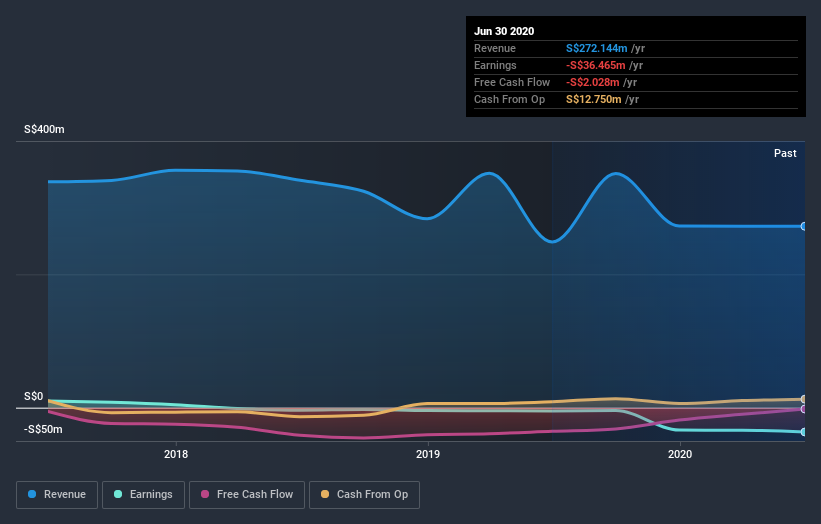This screenshot has height=524, width=821.
Task: Click the -S$50m y-axis label
Action: [43, 429]
